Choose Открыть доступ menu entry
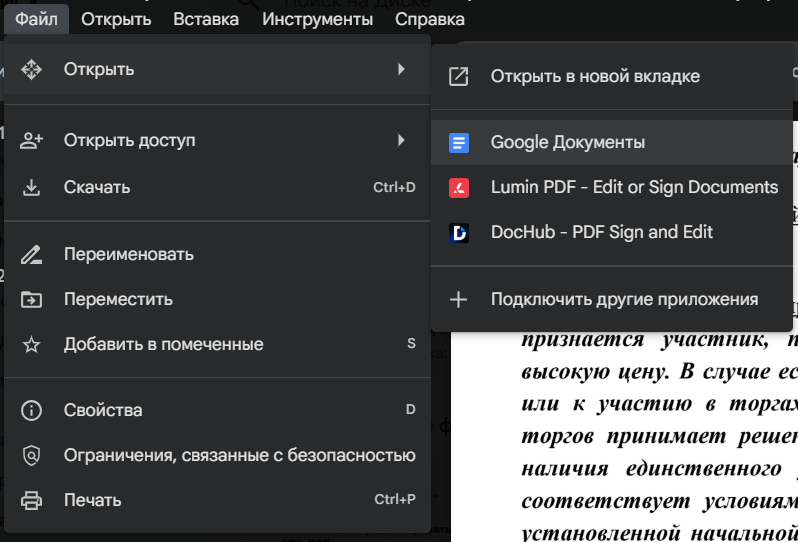Viewport: 798px width, 542px height. point(217,140)
